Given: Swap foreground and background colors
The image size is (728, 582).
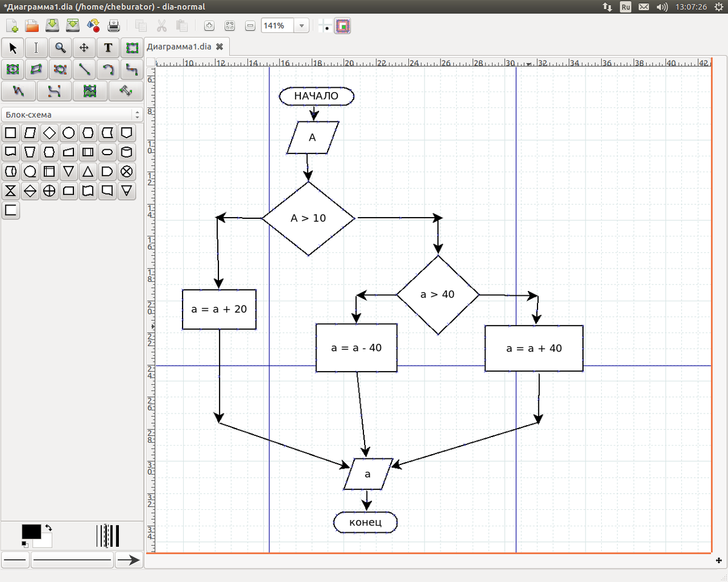Looking at the screenshot, I should click(49, 527).
